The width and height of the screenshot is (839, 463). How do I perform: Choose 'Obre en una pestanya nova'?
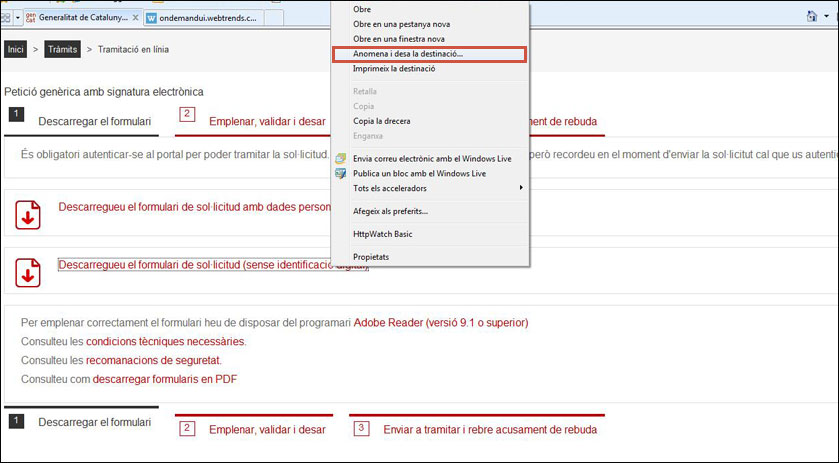click(x=399, y=24)
